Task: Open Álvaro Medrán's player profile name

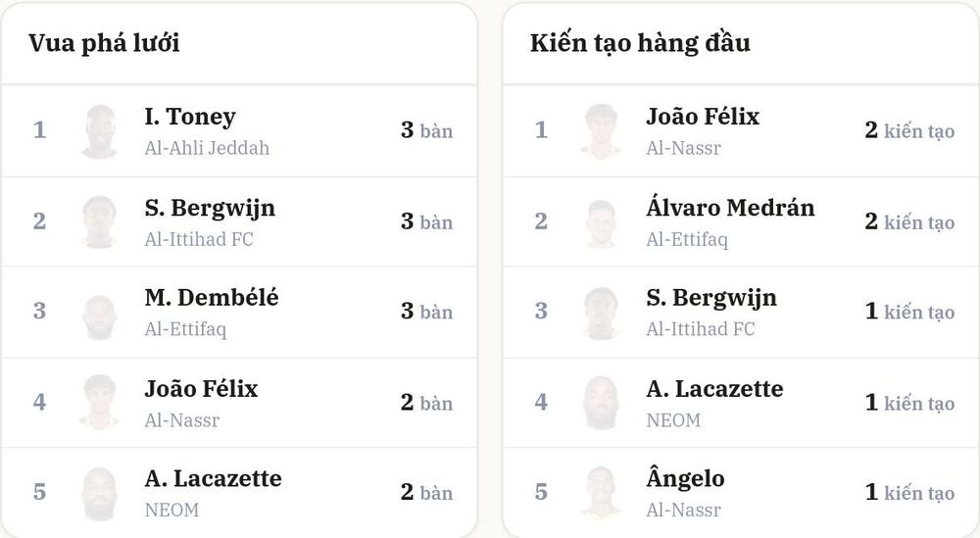Action: [x=731, y=206]
